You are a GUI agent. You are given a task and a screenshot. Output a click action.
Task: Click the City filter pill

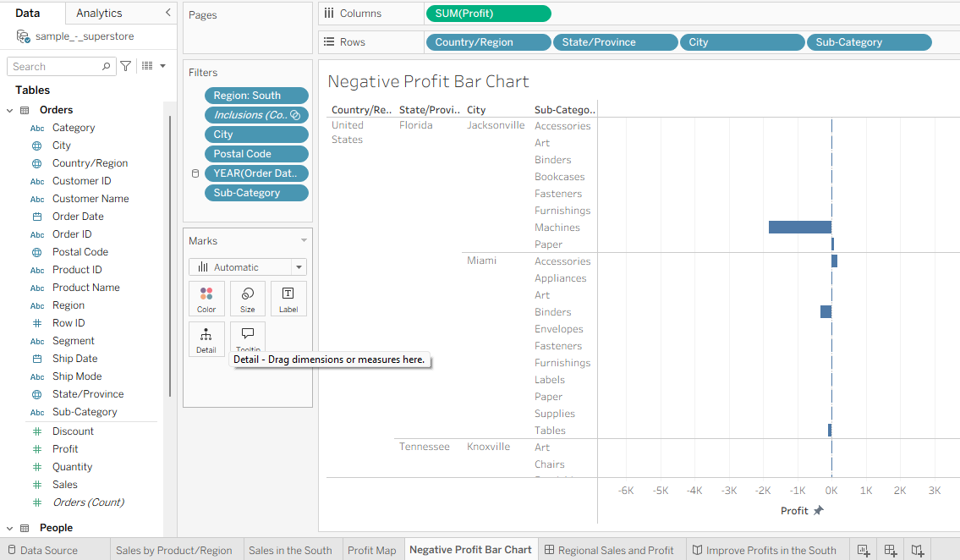[256, 135]
